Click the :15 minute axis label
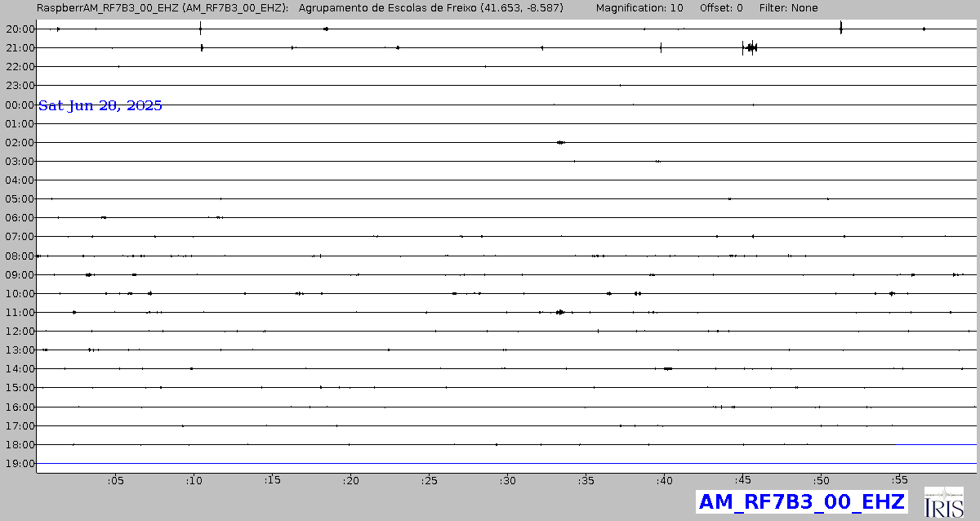 point(272,480)
